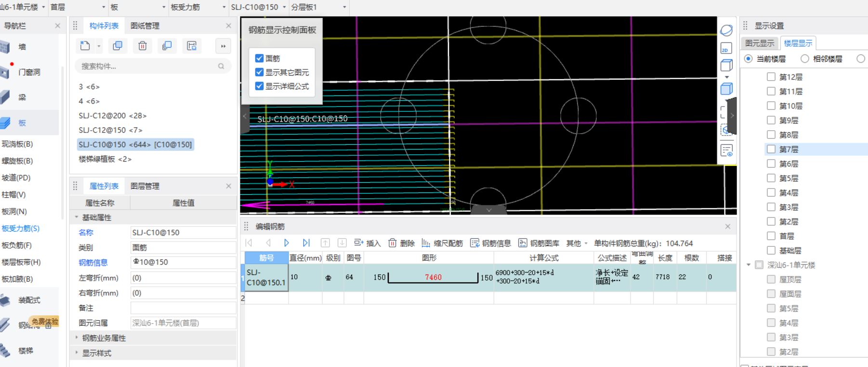868x367 pixels.
Task: Jump to last rebar record arrow
Action: 306,243
